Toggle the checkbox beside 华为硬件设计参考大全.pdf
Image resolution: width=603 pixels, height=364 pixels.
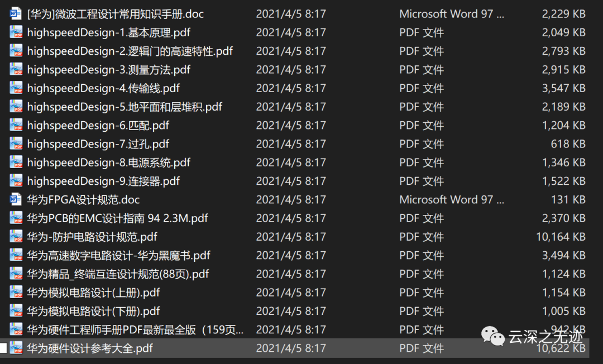pos(3,348)
